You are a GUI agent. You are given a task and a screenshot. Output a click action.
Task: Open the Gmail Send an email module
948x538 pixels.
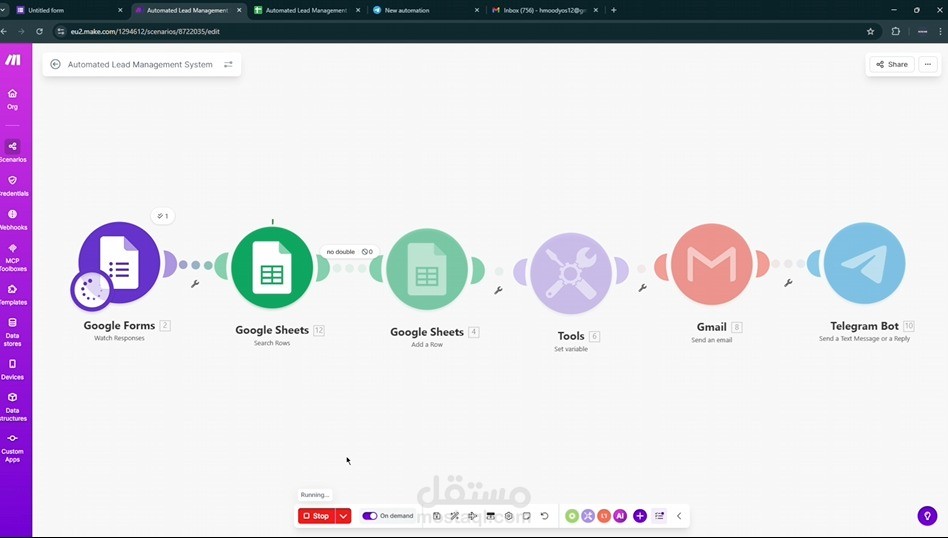tap(712, 264)
